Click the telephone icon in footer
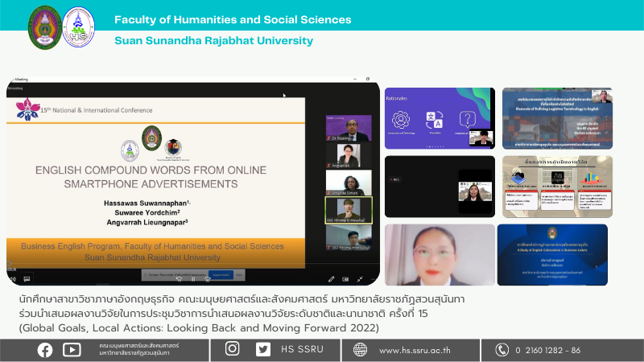Image resolution: width=644 pixels, height=362 pixels. [x=502, y=349]
